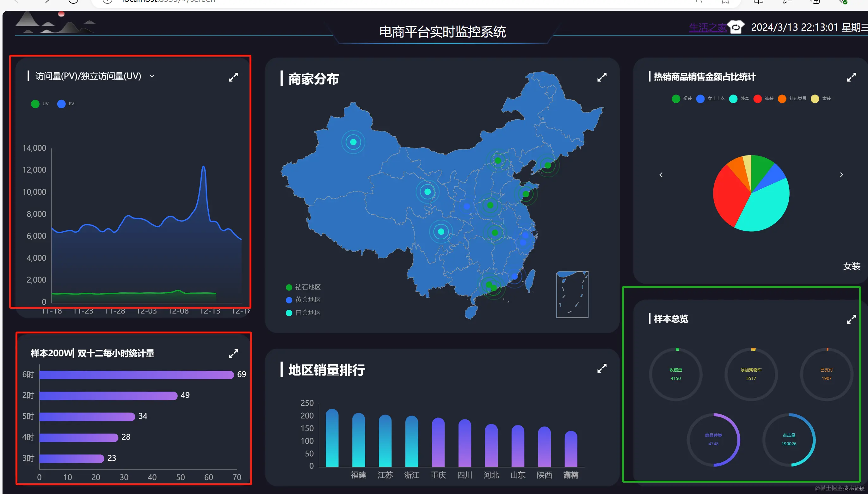
Task: Expand the 样本总览 panel fullscreen
Action: click(x=851, y=319)
